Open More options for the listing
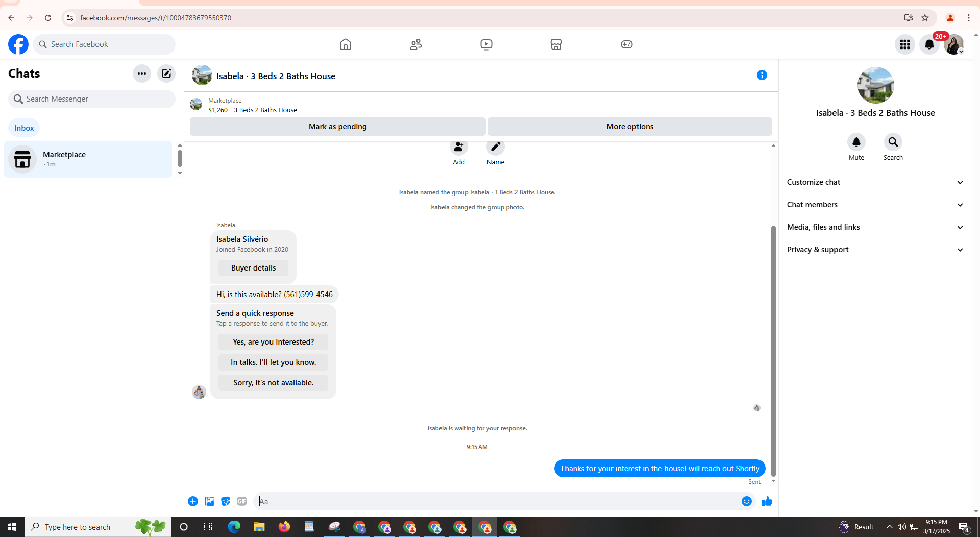Image resolution: width=980 pixels, height=537 pixels. (x=630, y=127)
